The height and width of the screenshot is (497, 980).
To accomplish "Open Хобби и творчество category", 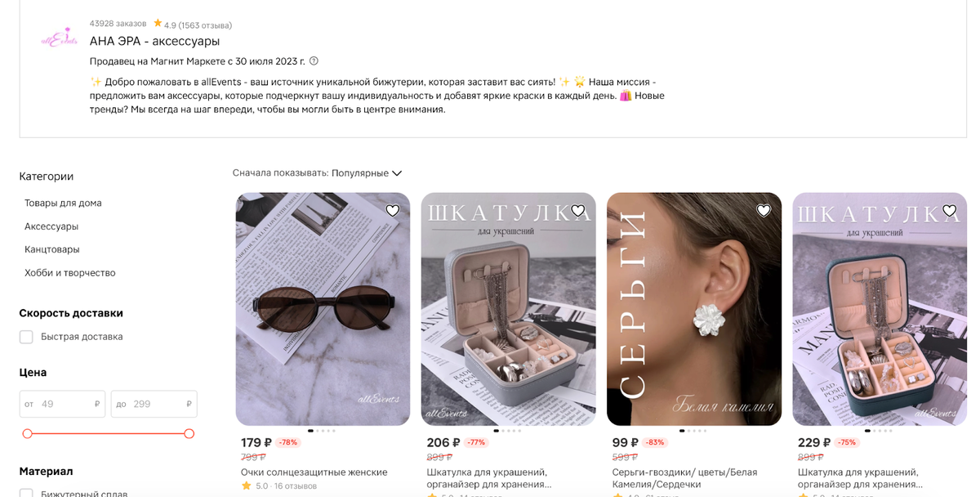I will 70,273.
